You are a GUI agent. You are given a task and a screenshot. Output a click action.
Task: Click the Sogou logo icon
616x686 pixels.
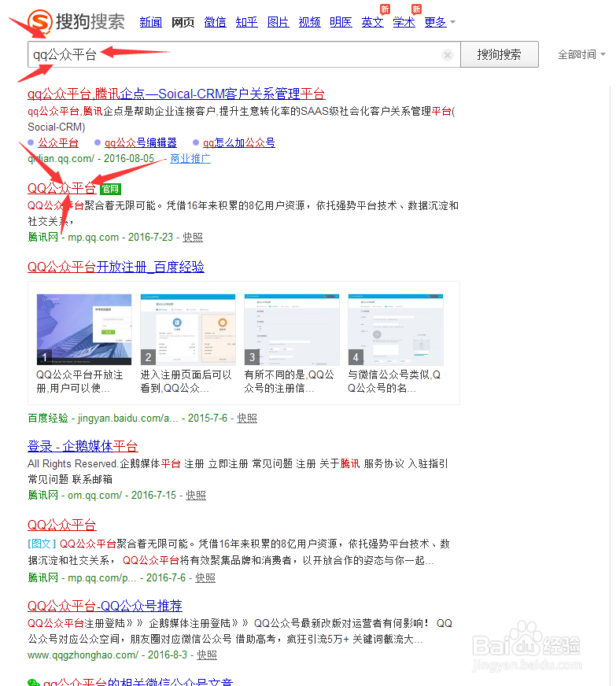(x=41, y=20)
